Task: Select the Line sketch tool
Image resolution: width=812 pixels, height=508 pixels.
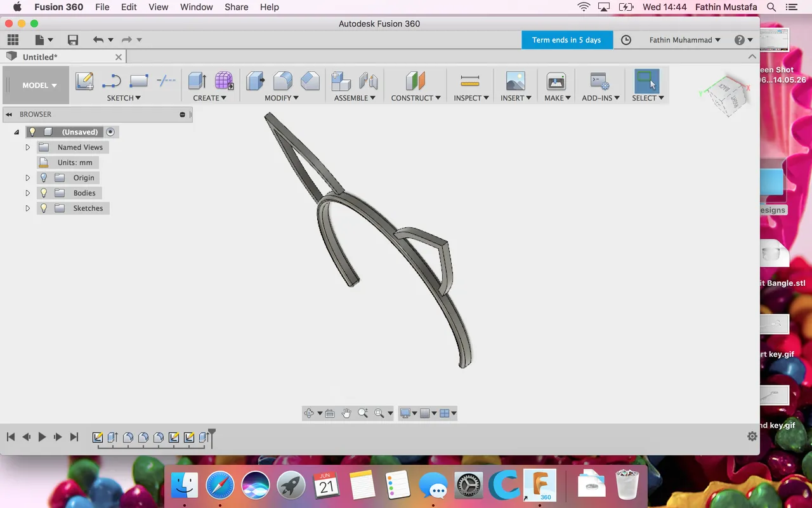Action: 112,81
